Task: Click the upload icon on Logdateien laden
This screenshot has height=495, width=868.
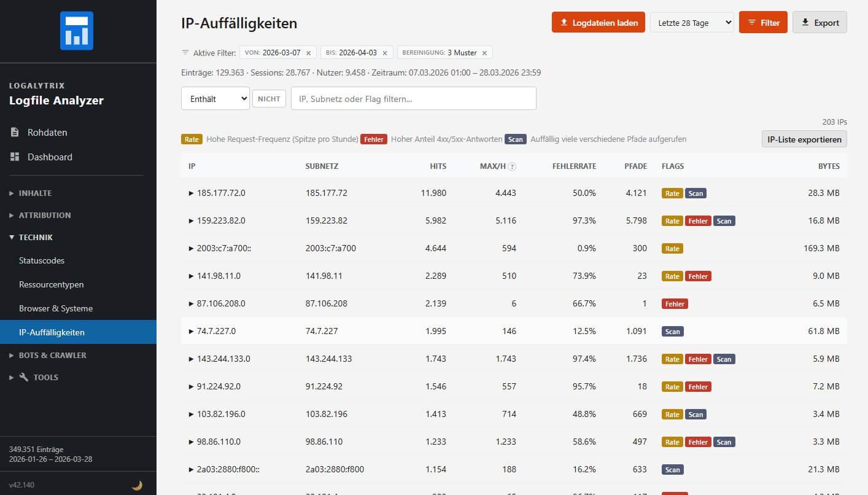Action: tap(563, 21)
